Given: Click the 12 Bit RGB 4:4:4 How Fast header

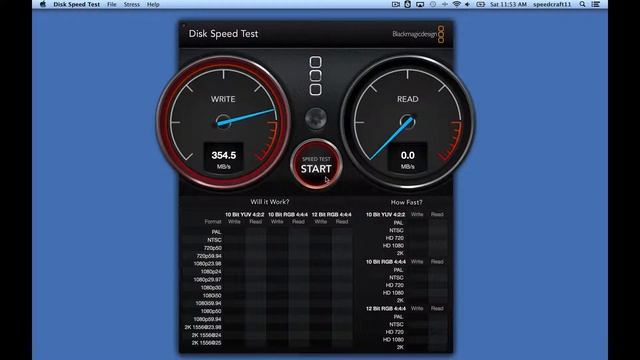Looking at the screenshot, I should click(x=386, y=309).
